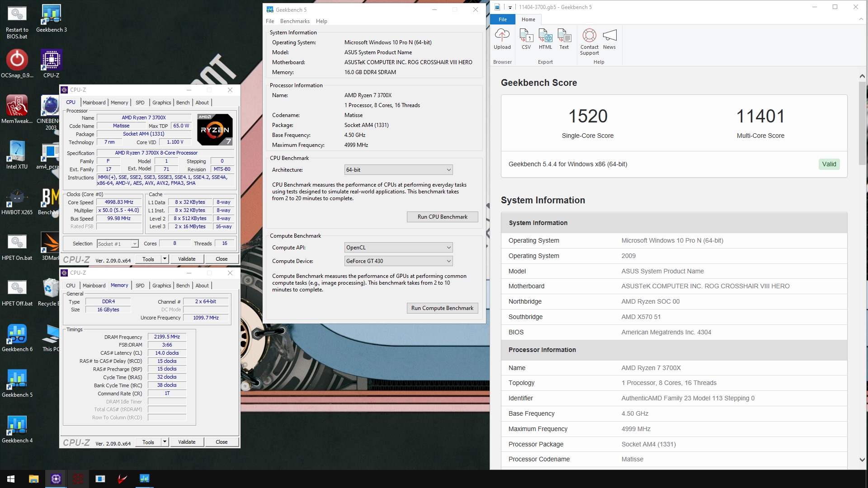
Task: Switch to SPD tab in upper CPU-Z
Action: click(140, 103)
